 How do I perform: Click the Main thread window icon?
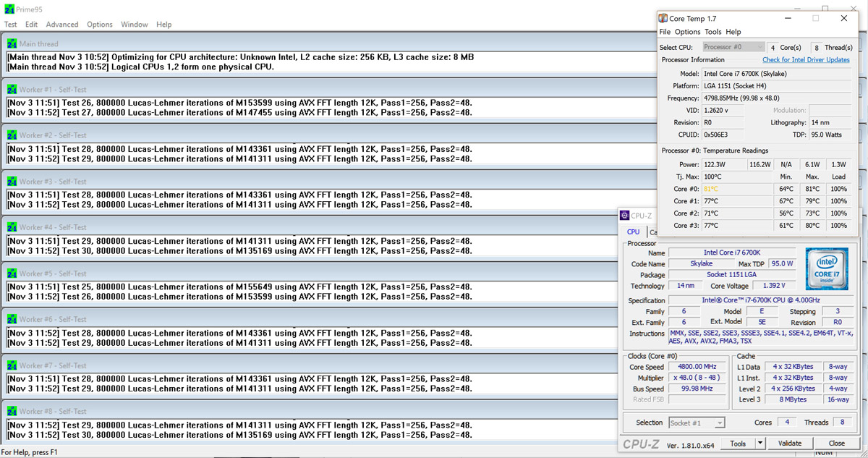point(12,44)
